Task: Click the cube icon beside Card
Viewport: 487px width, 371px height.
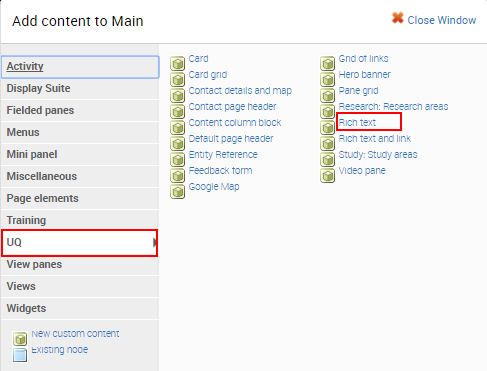Action: pos(177,63)
